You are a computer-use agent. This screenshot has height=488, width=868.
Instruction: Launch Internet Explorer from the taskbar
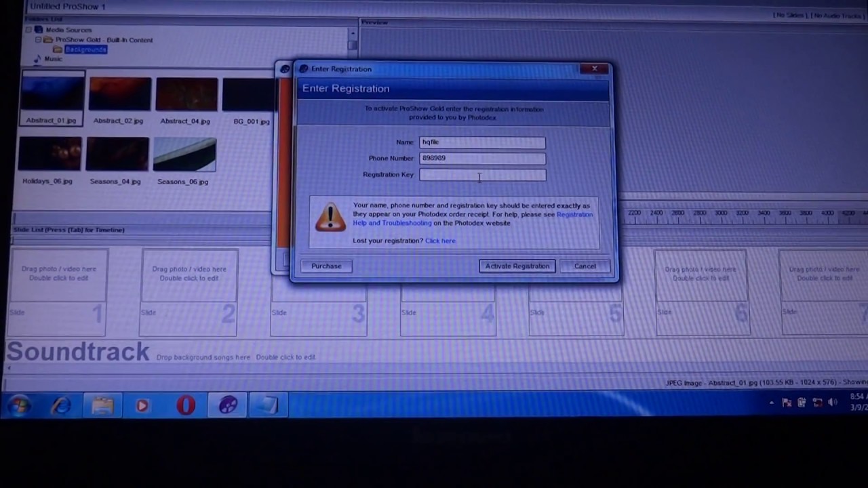point(62,406)
